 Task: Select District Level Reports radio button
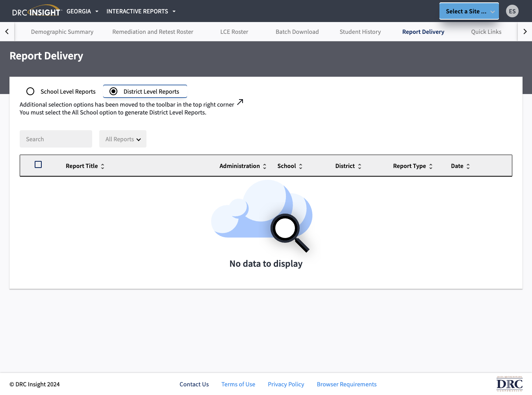113,91
